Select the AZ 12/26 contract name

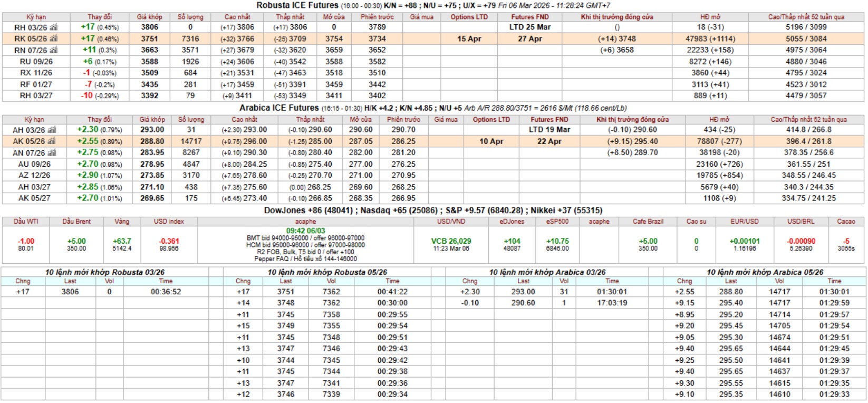34,176
